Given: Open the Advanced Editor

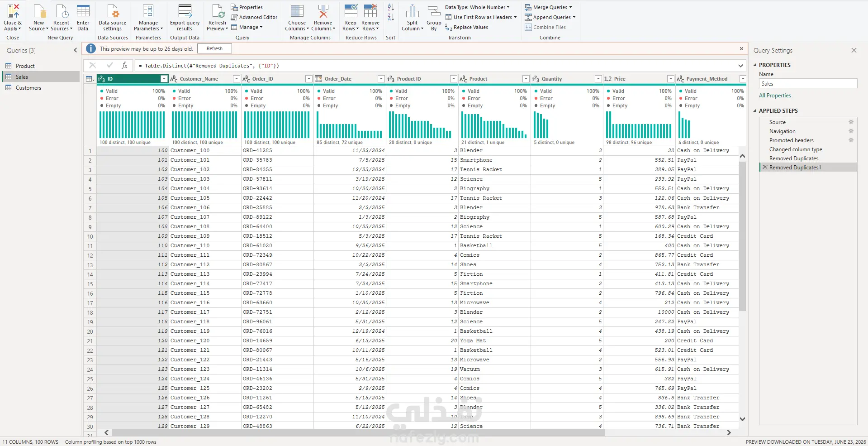Looking at the screenshot, I should tap(254, 17).
